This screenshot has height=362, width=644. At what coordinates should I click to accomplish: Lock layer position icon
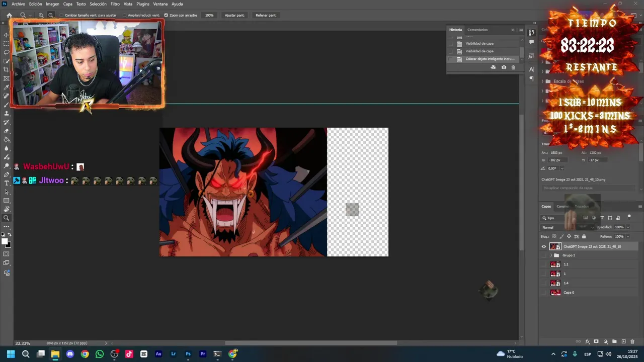(x=569, y=236)
